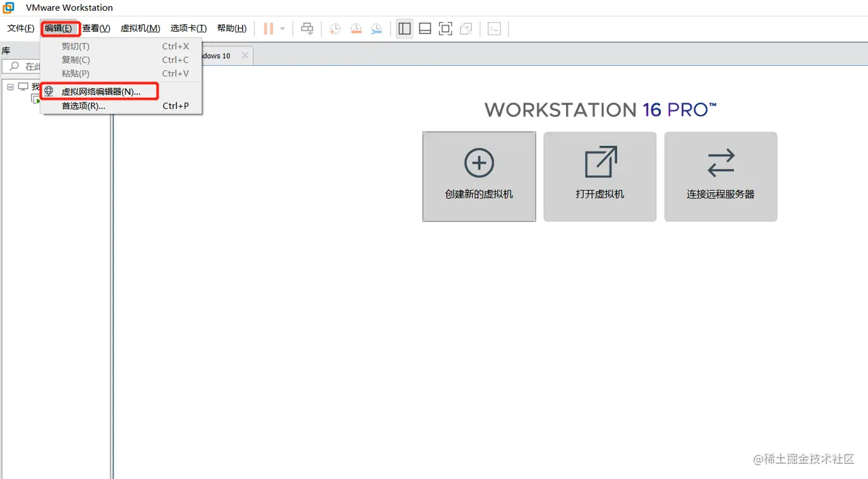Choose 虚拟网络编辑器(N)... from the edit menu
The width and height of the screenshot is (868, 479).
click(x=121, y=92)
